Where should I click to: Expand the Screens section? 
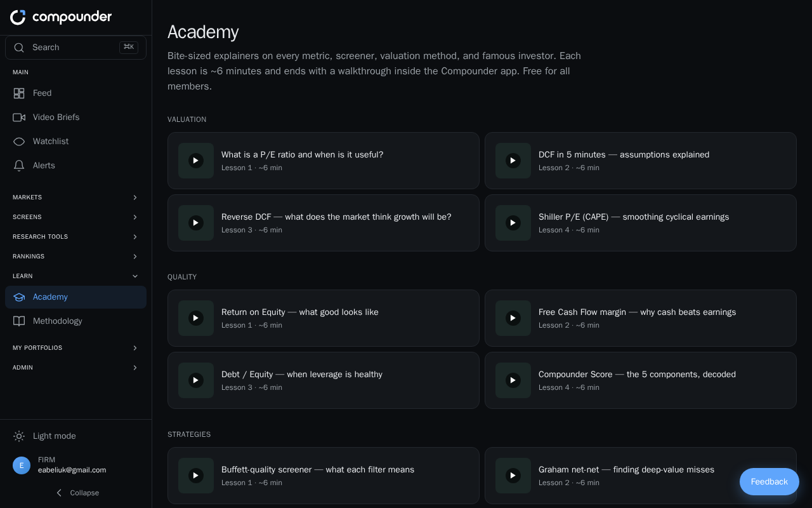[75, 217]
